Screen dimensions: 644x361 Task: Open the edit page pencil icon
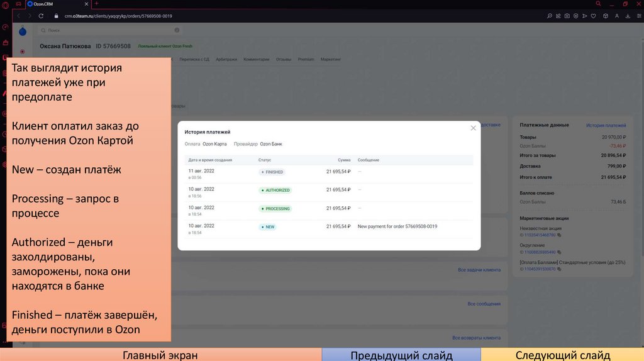(x=558, y=16)
